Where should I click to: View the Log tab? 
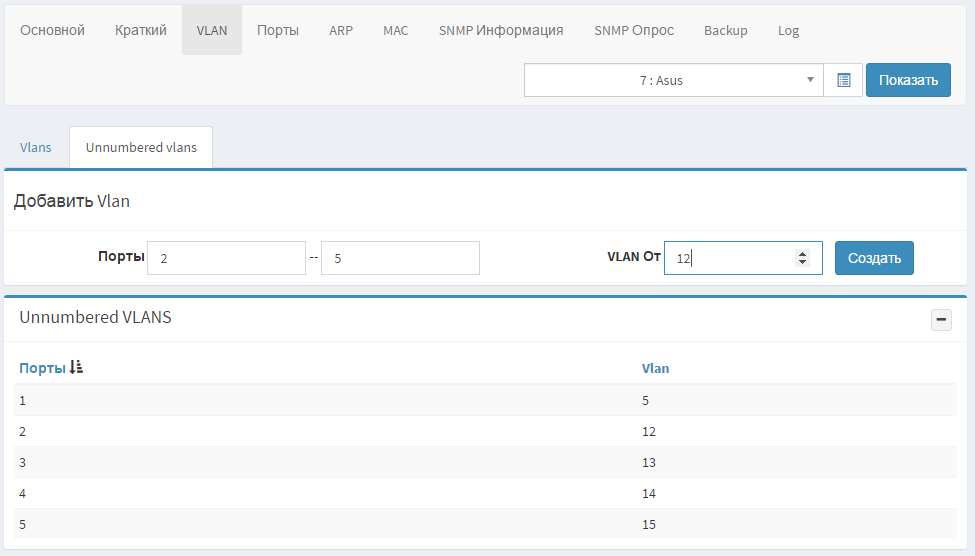(788, 30)
